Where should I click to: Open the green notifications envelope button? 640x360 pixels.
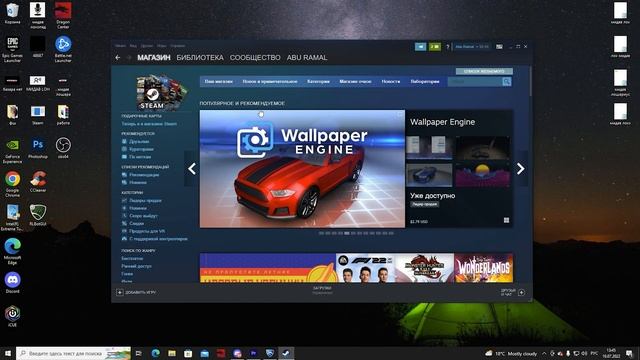tap(435, 47)
